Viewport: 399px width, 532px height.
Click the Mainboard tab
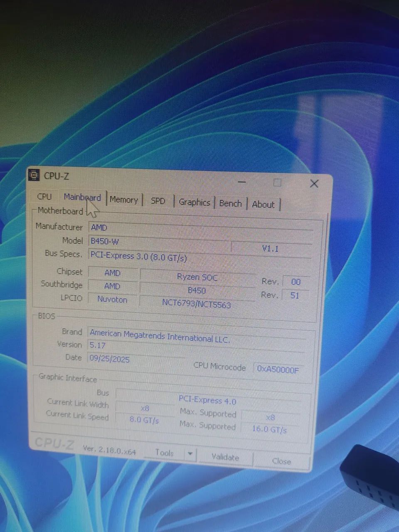pyautogui.click(x=82, y=197)
